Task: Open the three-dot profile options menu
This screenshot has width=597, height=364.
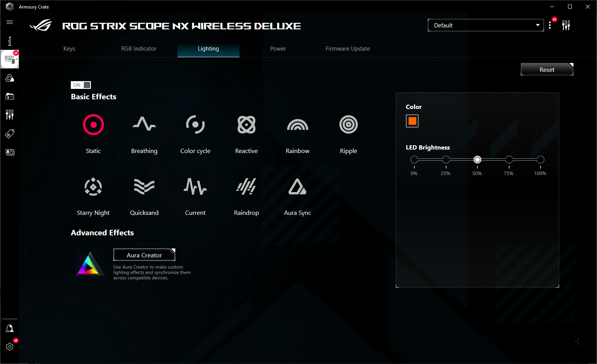Action: coord(550,25)
